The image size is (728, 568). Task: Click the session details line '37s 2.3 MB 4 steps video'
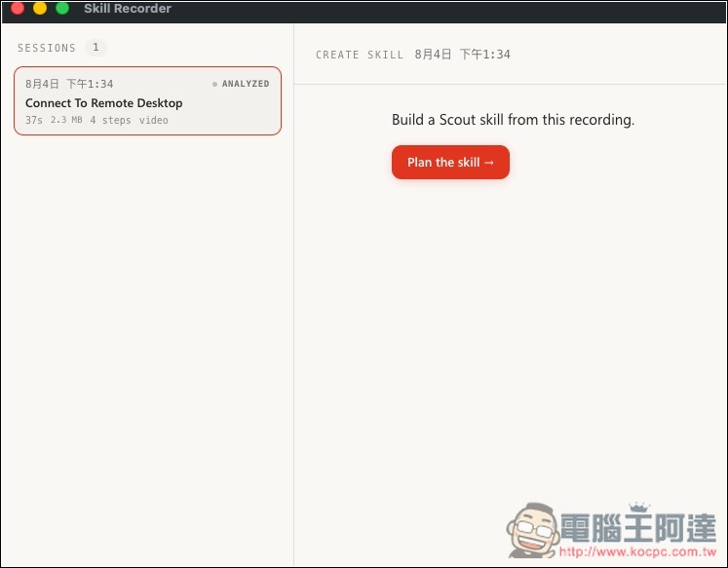pos(96,120)
